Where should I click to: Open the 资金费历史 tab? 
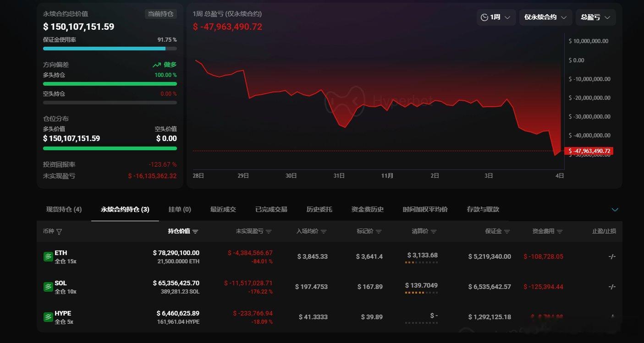pos(367,209)
